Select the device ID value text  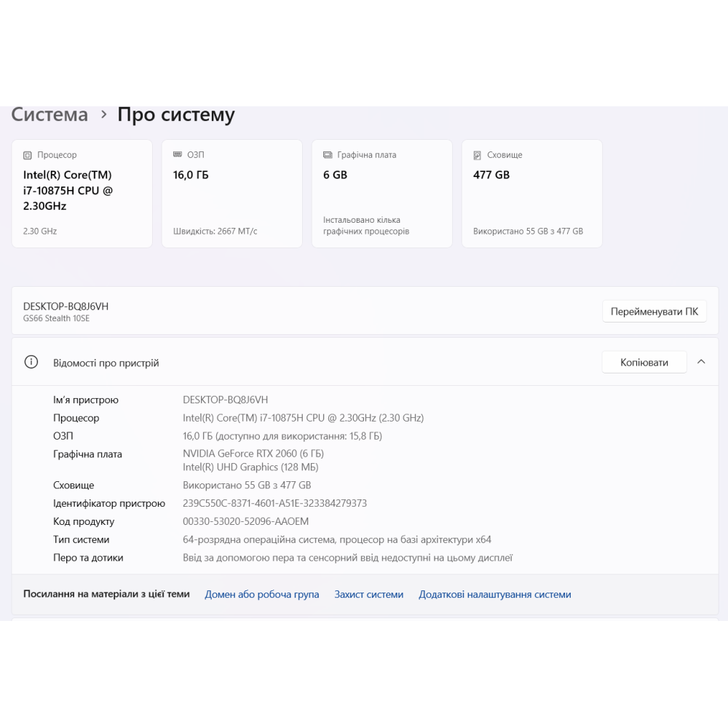274,504
